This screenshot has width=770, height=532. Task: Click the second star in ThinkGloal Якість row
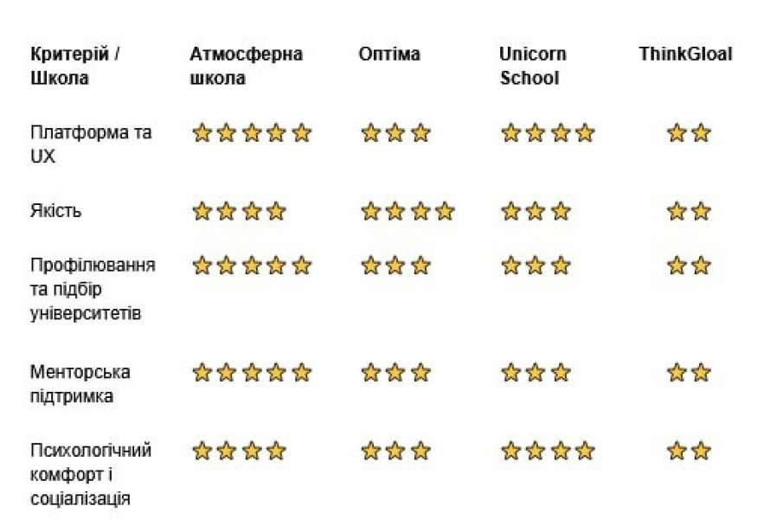coord(701,211)
